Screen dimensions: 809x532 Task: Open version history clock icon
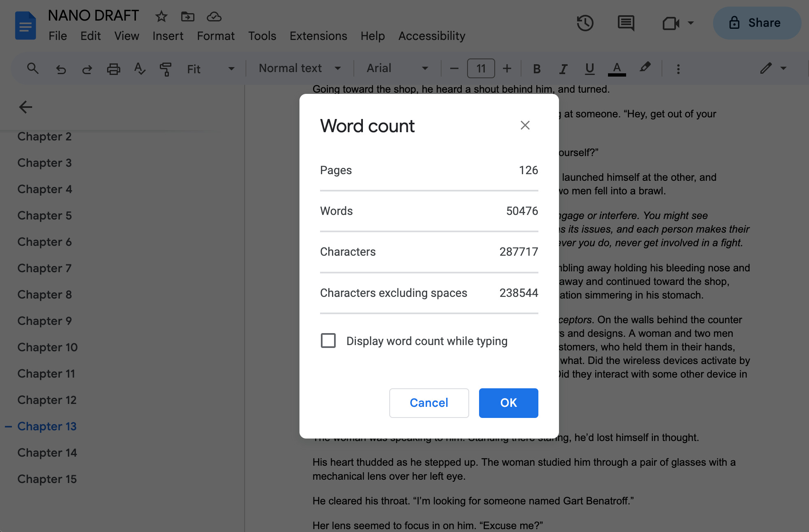(585, 23)
